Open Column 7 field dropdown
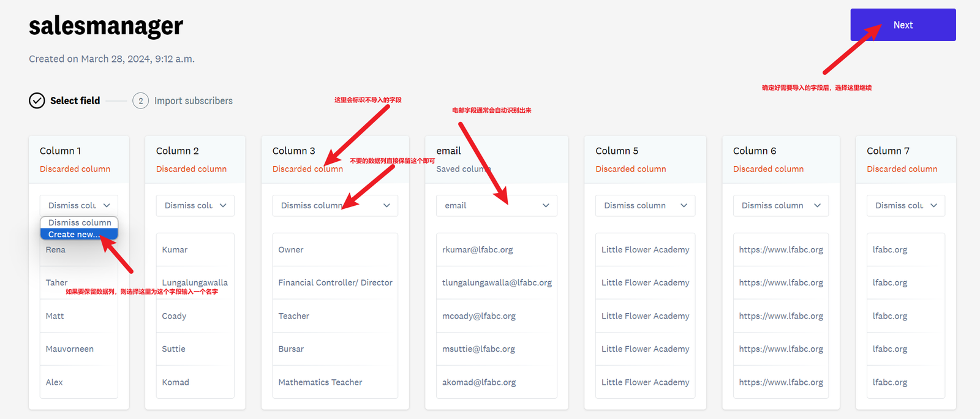Viewport: 980px width, 419px height. pos(906,206)
